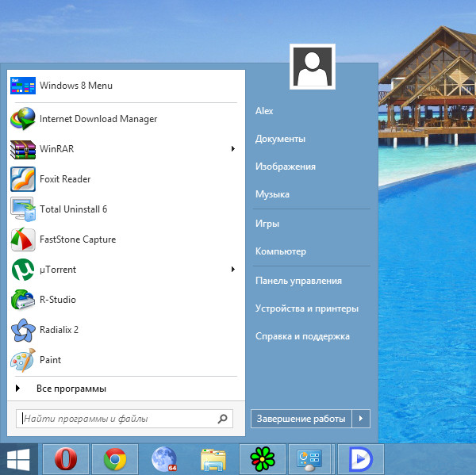Viewport: 476px width, 475px height.
Task: Open the Документы folder link
Action: [280, 139]
